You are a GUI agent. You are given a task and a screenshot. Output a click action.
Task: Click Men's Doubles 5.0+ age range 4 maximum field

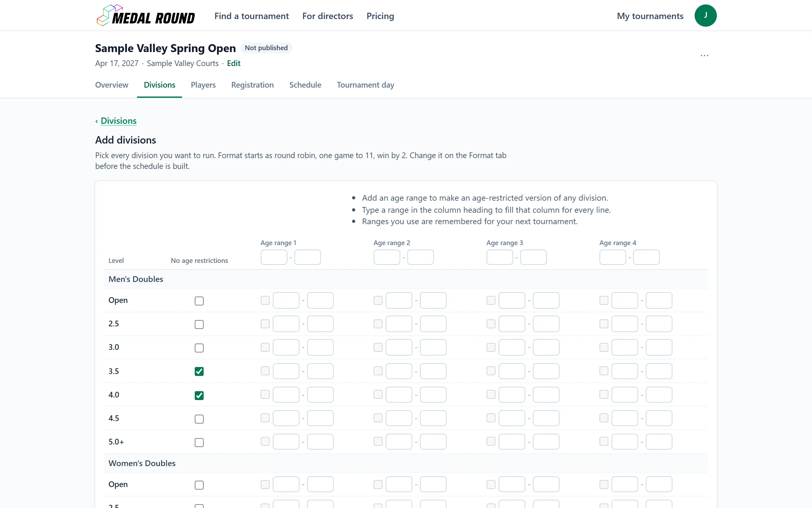(x=659, y=441)
